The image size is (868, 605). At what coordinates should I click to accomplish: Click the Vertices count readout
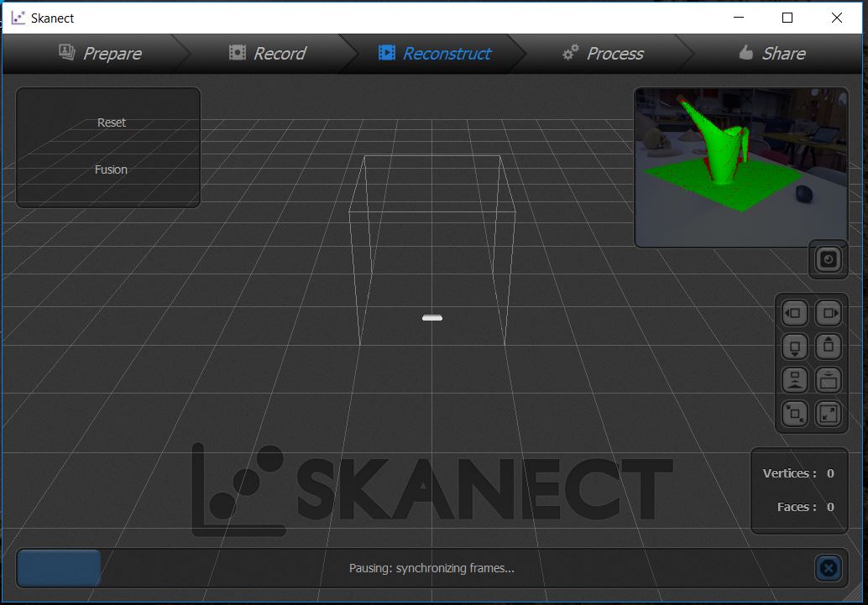[x=798, y=473]
